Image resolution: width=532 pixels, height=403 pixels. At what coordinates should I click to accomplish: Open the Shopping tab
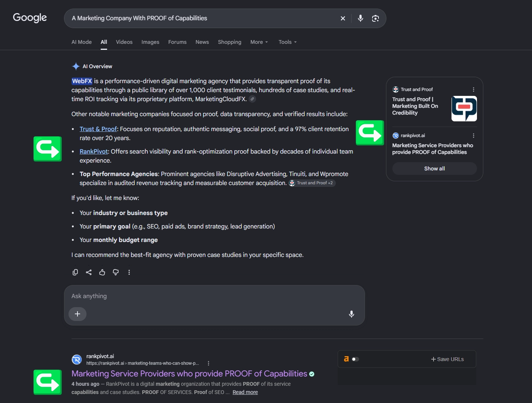(229, 42)
